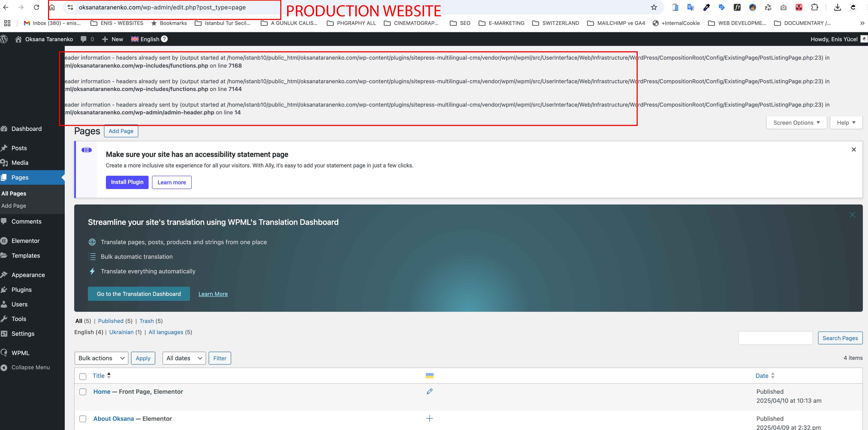868x430 pixels.
Task: Click the browser forward arrow
Action: 21,7
